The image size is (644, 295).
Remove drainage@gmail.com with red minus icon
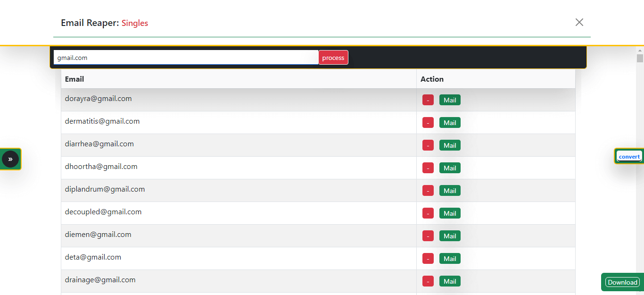(428, 281)
